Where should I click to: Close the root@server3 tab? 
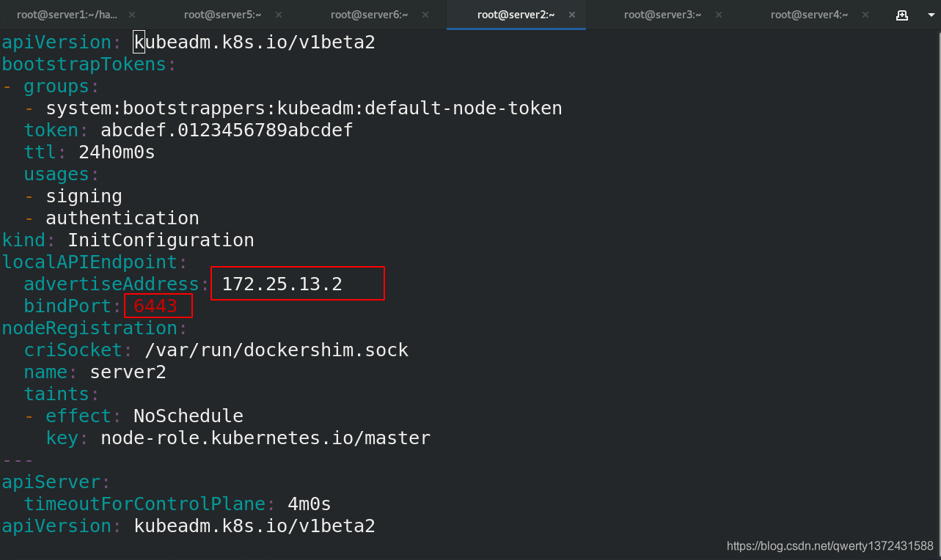tap(719, 15)
